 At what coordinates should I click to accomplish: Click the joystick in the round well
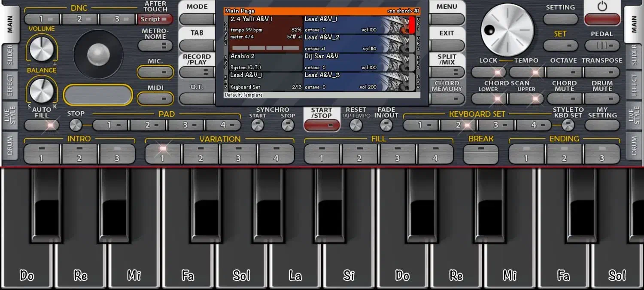point(98,55)
